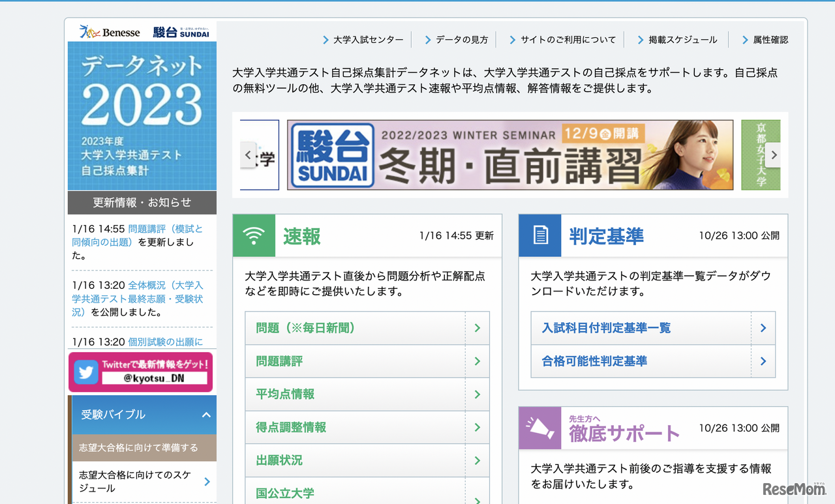The height and width of the screenshot is (504, 835).
Task: Open 掲載スケジュール in top navigation
Action: click(683, 40)
